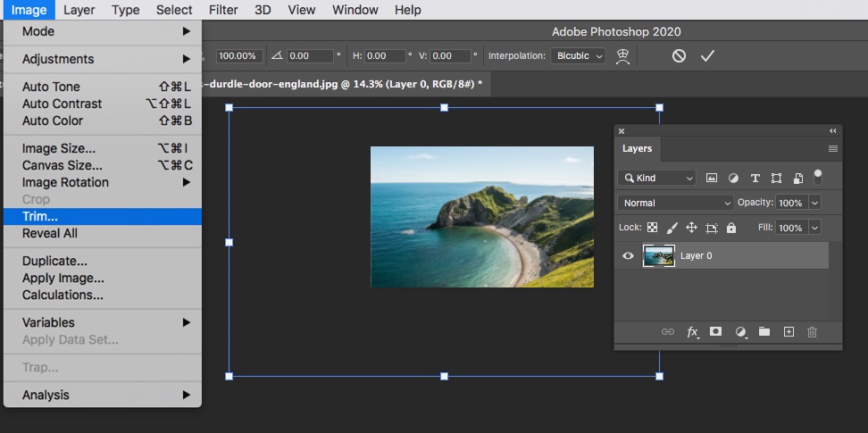Expand the Bicubic interpolation dropdown

(579, 55)
